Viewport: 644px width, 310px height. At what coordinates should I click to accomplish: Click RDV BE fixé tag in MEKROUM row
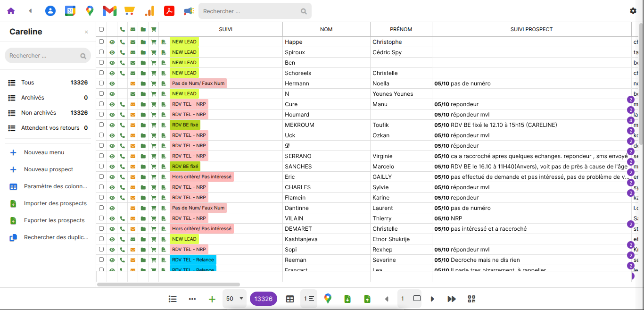[x=185, y=125]
